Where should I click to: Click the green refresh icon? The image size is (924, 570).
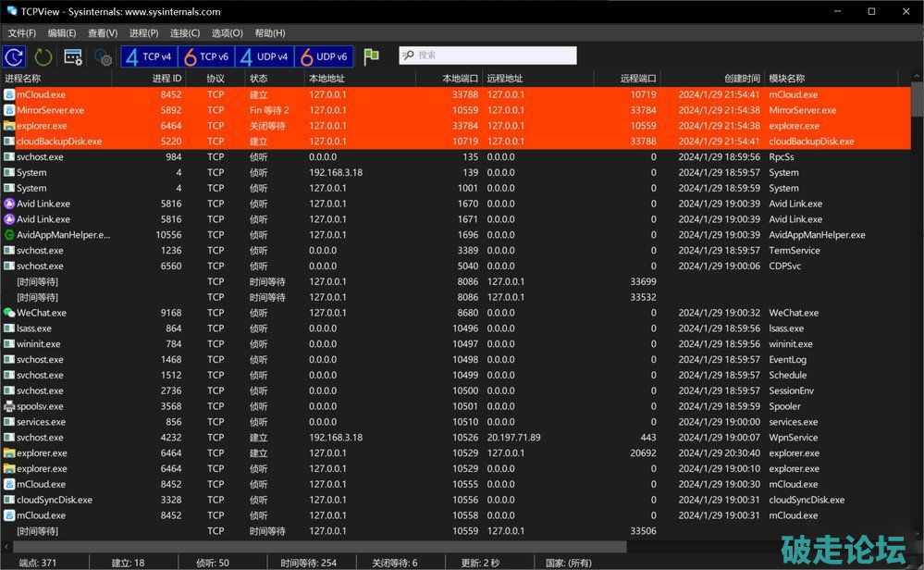tap(43, 57)
